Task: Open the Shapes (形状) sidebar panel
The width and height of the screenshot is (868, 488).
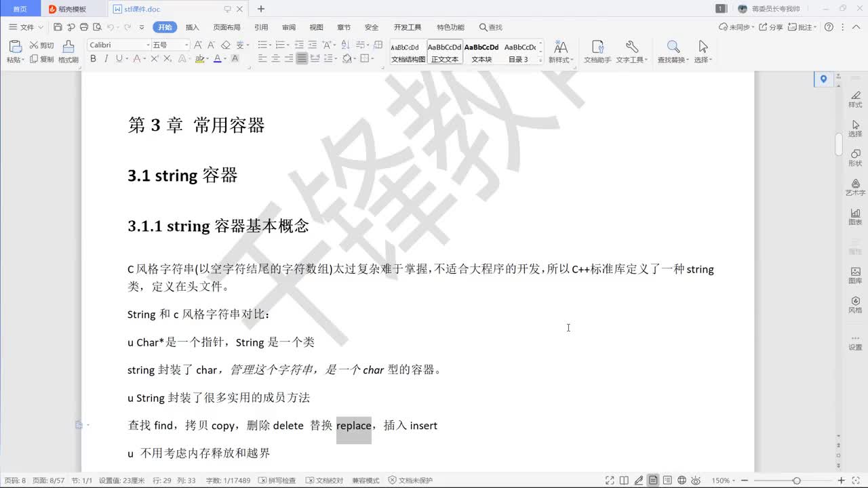Action: (x=855, y=158)
